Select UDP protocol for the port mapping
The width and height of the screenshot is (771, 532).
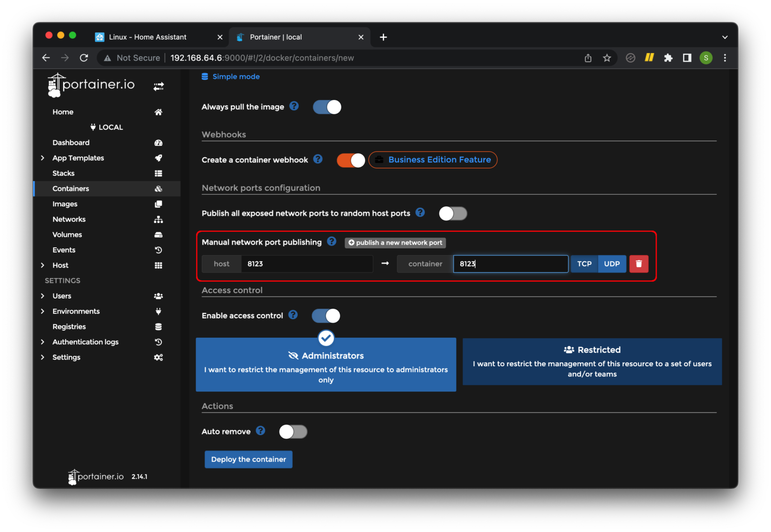611,264
